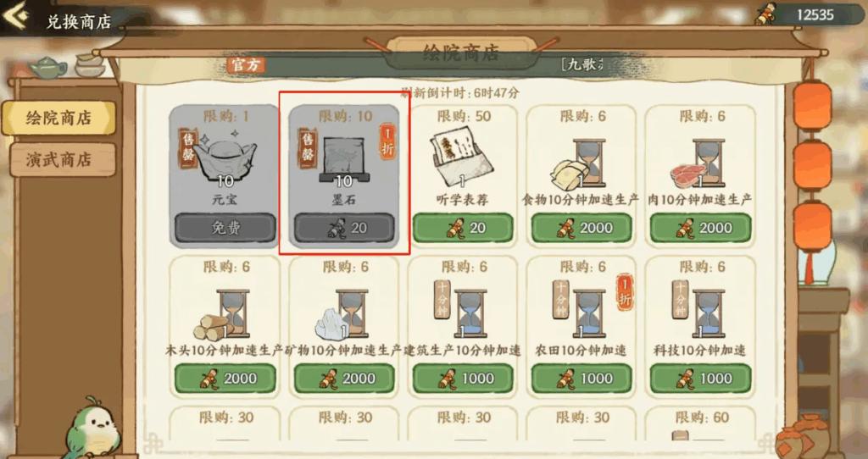
Task: Tap the 官方 announcement tag
Action: [246, 65]
